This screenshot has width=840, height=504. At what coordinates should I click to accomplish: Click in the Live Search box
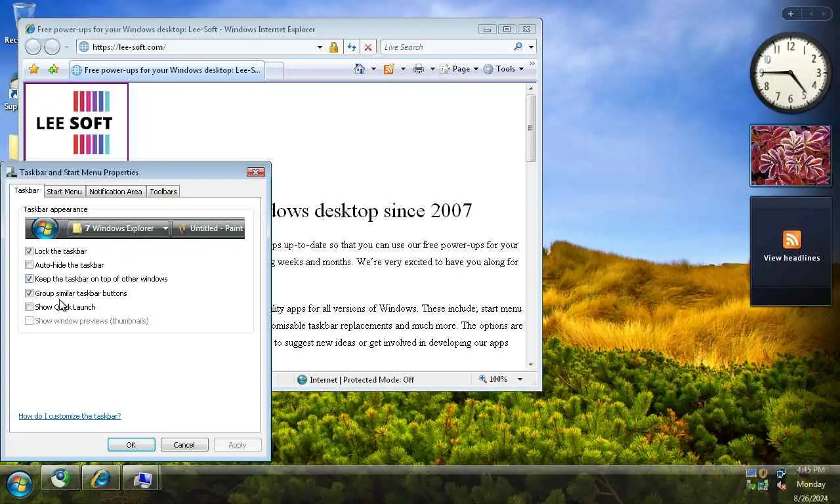(x=446, y=47)
